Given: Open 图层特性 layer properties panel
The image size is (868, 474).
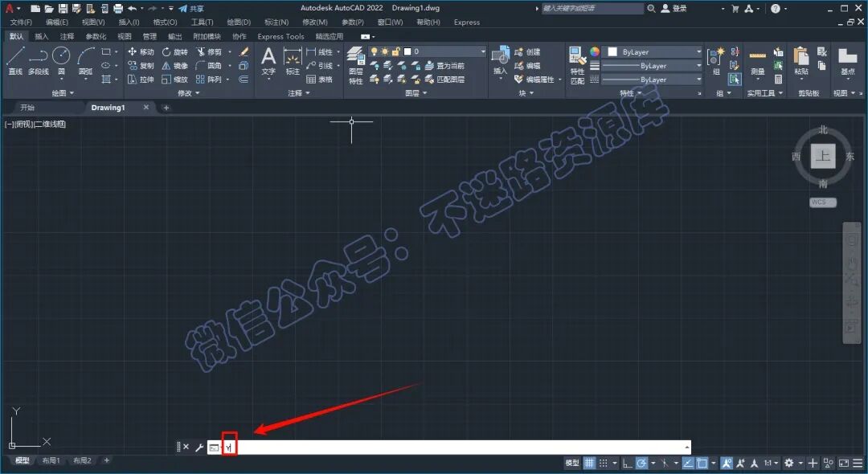Looking at the screenshot, I should pos(355,65).
